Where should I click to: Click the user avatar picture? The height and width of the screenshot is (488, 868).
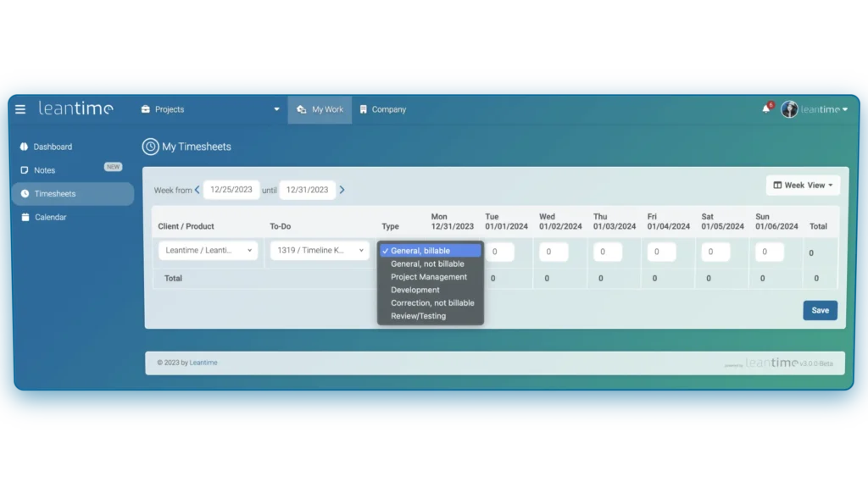tap(789, 109)
